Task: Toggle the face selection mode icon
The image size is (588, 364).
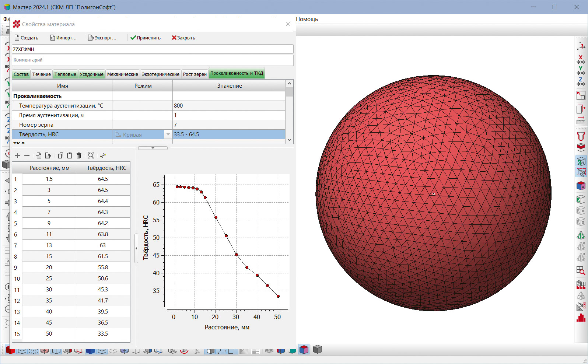Action: pyautogui.click(x=581, y=161)
